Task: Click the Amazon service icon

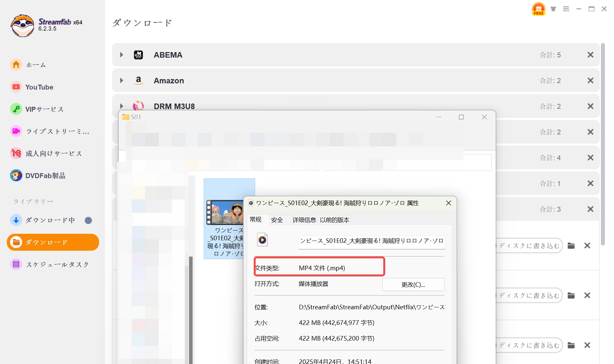Action: 139,80
